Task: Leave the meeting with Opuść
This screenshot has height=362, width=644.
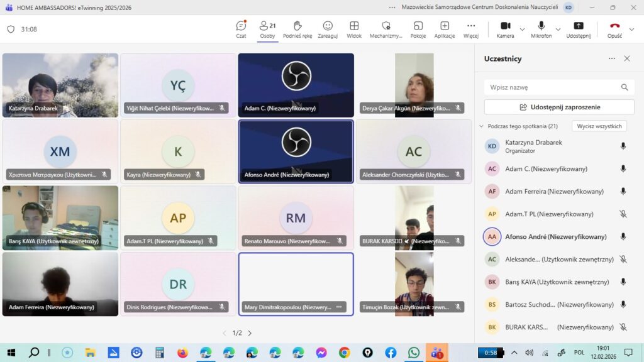Action: pyautogui.click(x=614, y=30)
